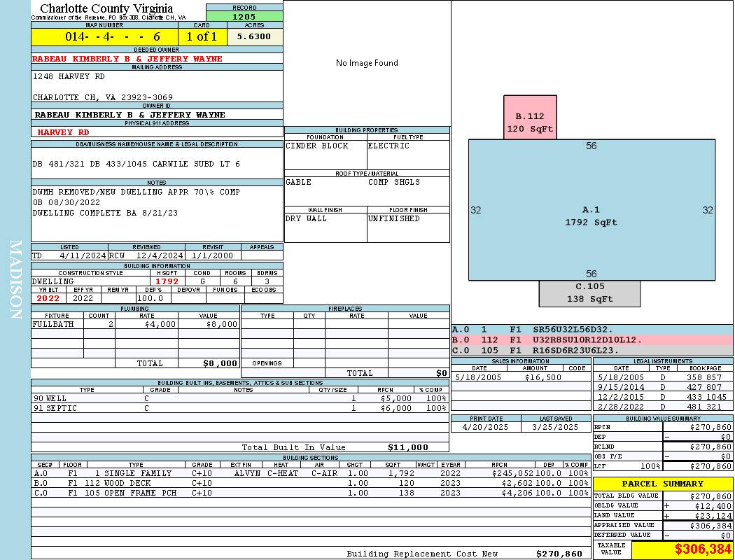The image size is (735, 560).
Task: Click the 'No Image Found' photo placeholder
Action: [x=367, y=63]
